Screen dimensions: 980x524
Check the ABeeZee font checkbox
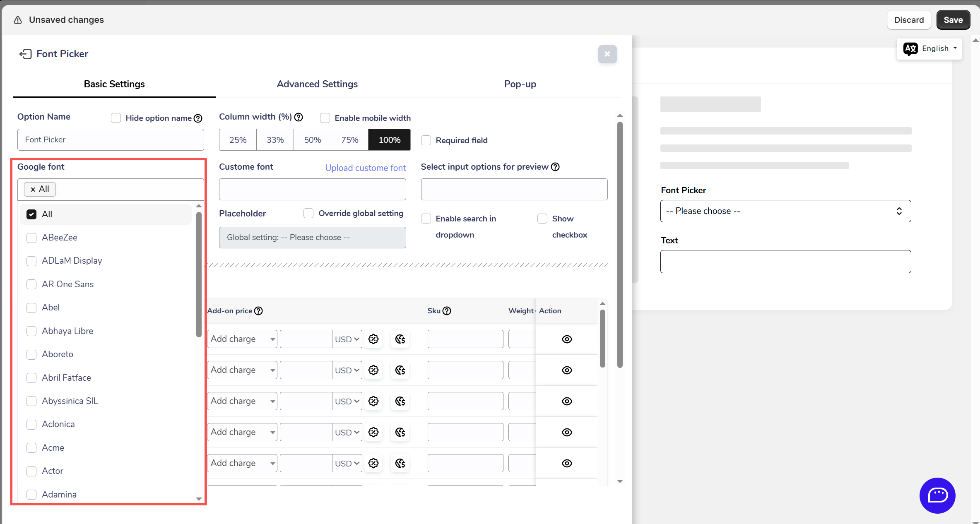click(x=31, y=238)
